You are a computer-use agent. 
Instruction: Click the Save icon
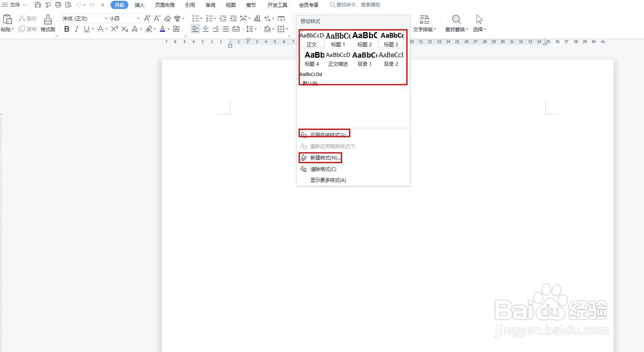[38, 5]
